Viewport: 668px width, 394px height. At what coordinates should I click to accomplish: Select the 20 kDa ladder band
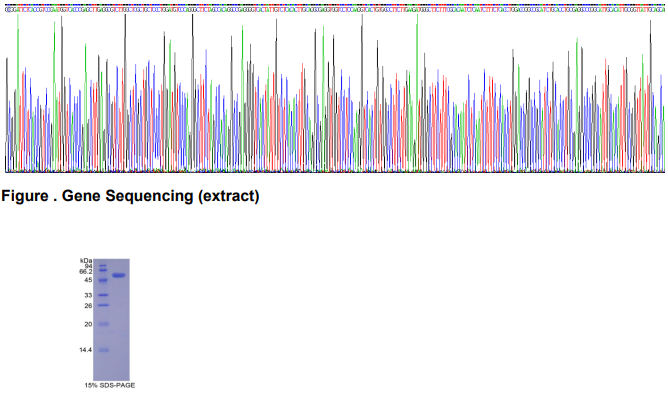pos(103,324)
